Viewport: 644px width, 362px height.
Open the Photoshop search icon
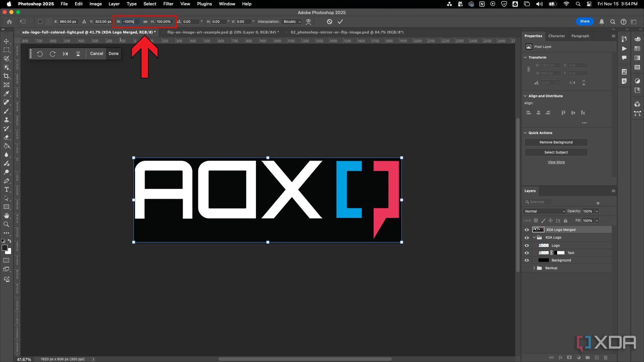click(x=612, y=22)
